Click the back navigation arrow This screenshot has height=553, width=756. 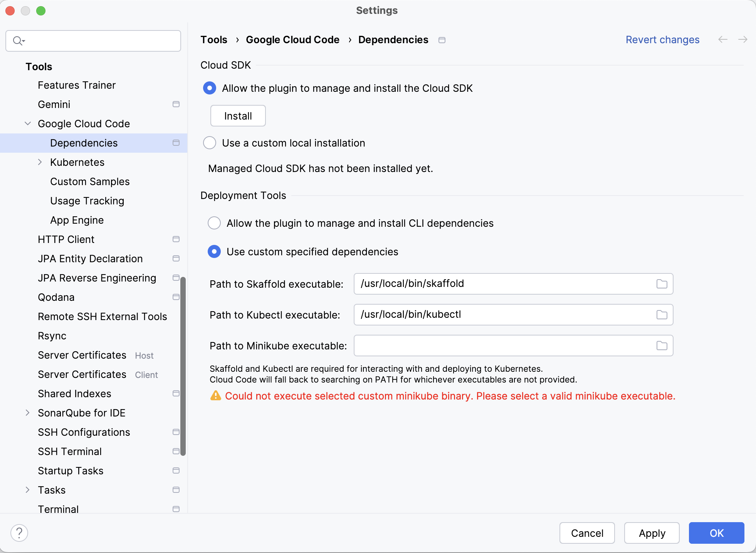(723, 40)
